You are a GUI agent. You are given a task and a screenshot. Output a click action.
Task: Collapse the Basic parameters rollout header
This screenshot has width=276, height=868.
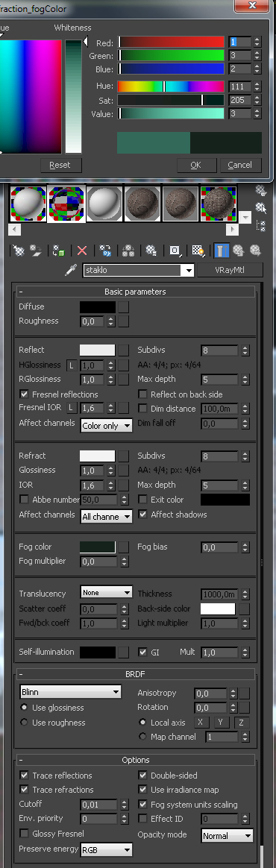pyautogui.click(x=136, y=292)
